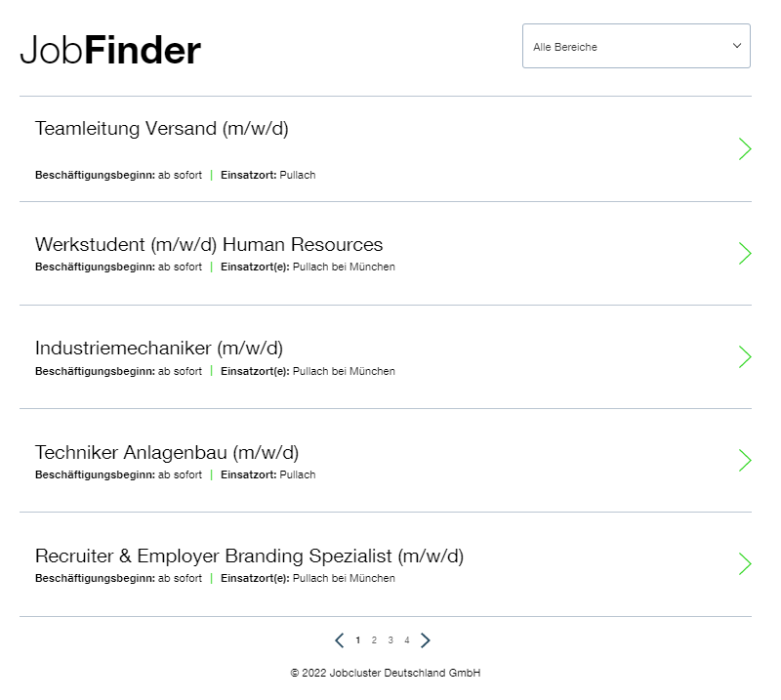The width and height of the screenshot is (781, 700).
Task: Click the right pagination arrow
Action: [426, 640]
